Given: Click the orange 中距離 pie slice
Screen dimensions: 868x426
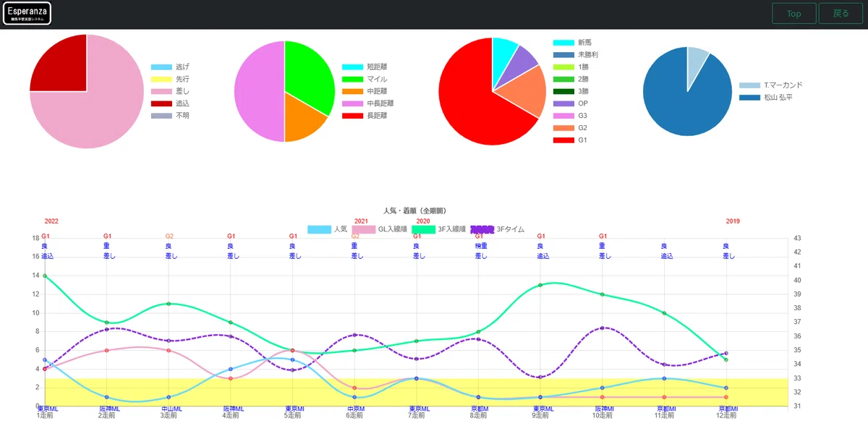Looking at the screenshot, I should (302, 116).
